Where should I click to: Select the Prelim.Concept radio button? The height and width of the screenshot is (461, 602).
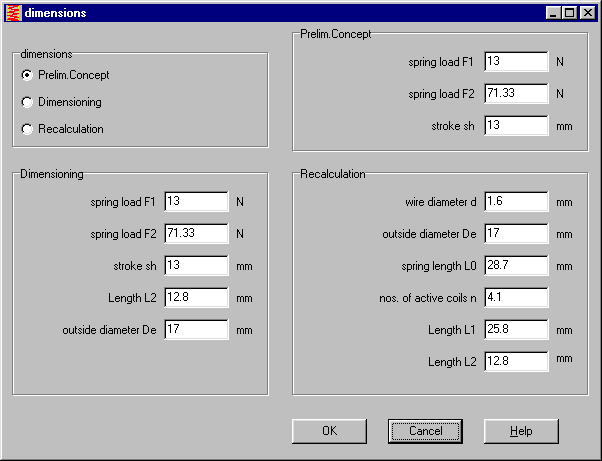(27, 75)
